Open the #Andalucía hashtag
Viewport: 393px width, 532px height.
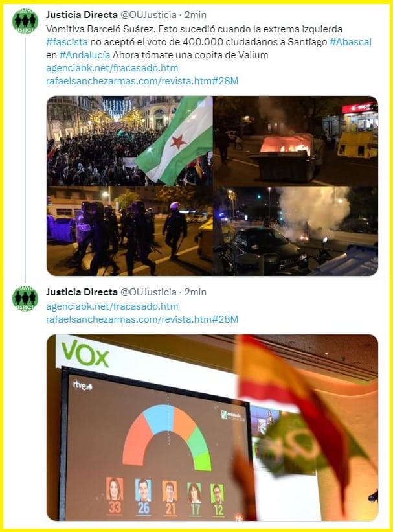click(85, 55)
